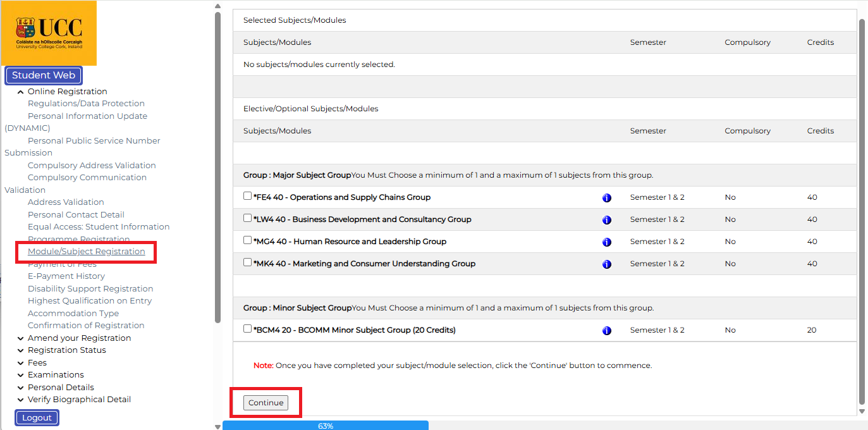This screenshot has height=430, width=868.
Task: Open Personal Public Service Number Submission
Action: click(x=94, y=141)
